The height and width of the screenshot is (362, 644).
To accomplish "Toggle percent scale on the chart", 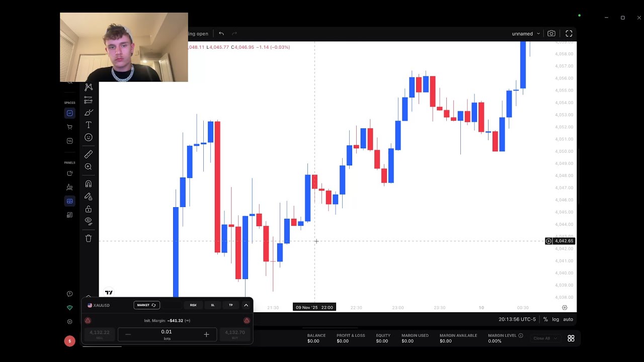I will pyautogui.click(x=545, y=319).
